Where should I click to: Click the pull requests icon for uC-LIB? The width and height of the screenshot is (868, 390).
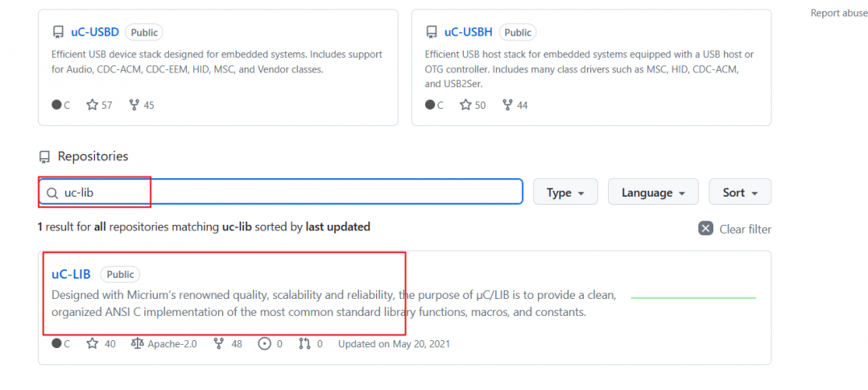point(304,343)
